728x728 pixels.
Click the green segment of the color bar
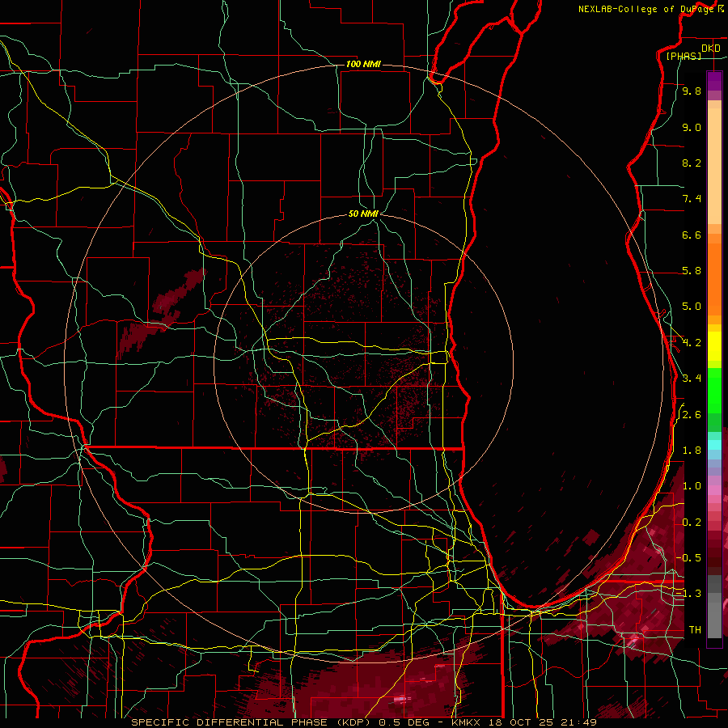coord(714,391)
